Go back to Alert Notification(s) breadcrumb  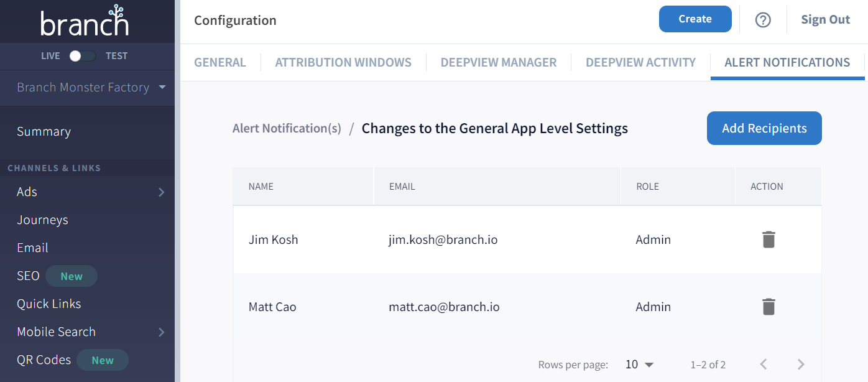coord(287,128)
